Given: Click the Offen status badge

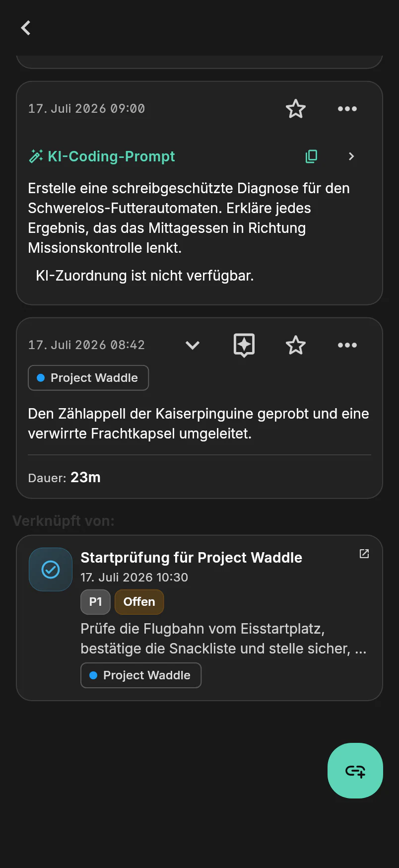Looking at the screenshot, I should point(139,602).
